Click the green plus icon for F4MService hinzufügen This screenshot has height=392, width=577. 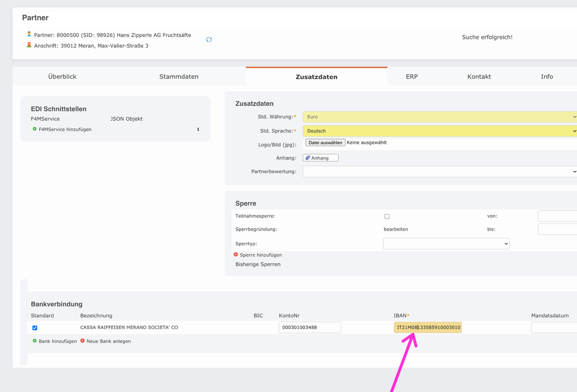(x=35, y=129)
